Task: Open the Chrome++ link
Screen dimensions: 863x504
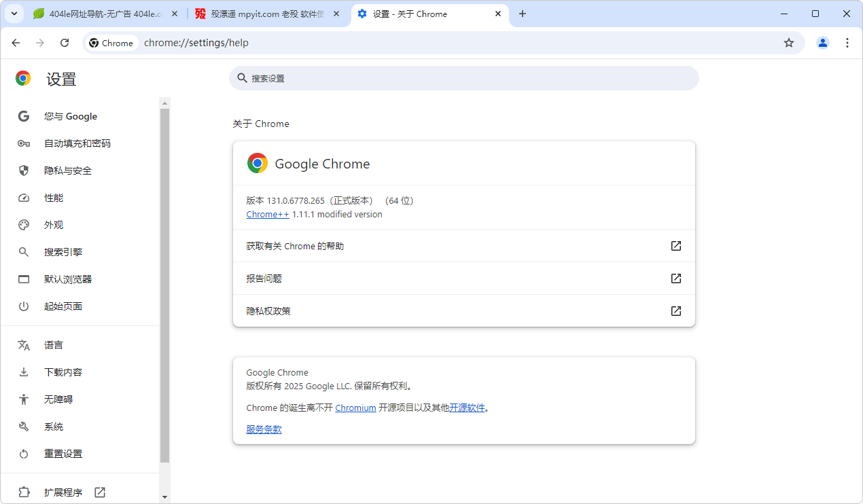Action: 268,215
